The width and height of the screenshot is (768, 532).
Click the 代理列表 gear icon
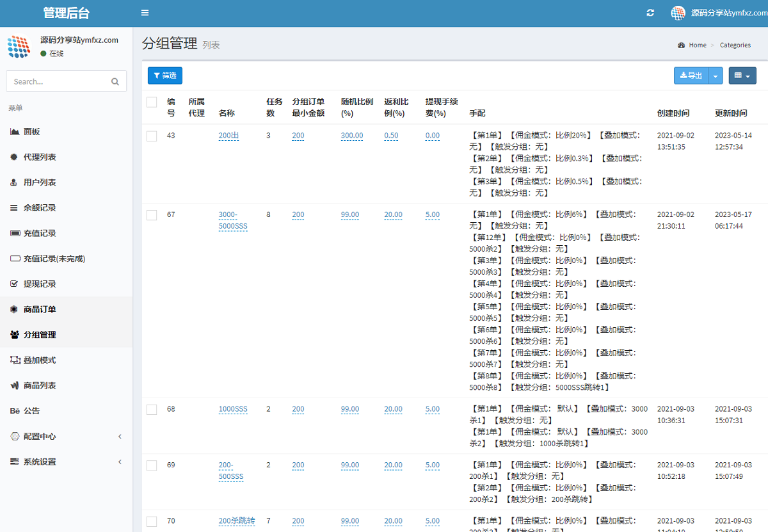pyautogui.click(x=15, y=157)
